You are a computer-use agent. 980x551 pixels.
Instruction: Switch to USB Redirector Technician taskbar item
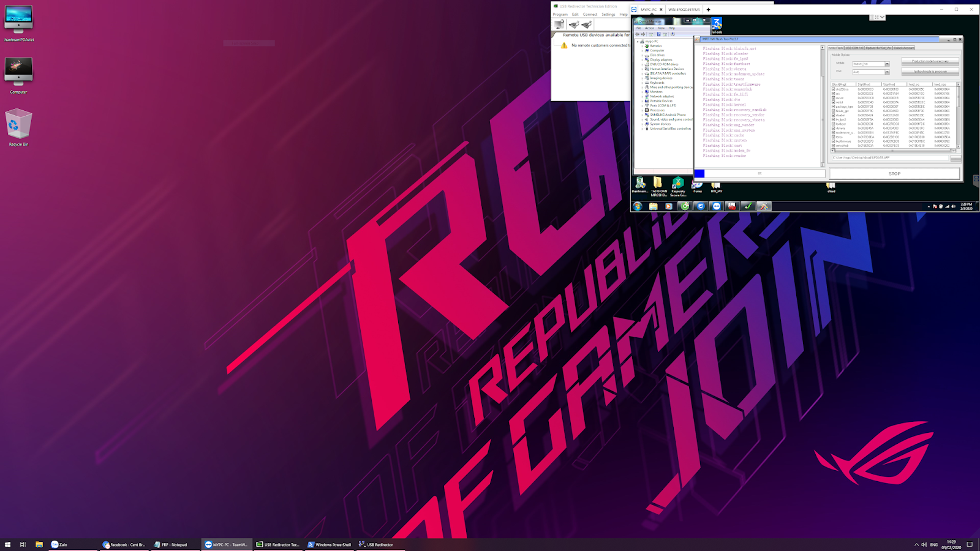point(278,544)
